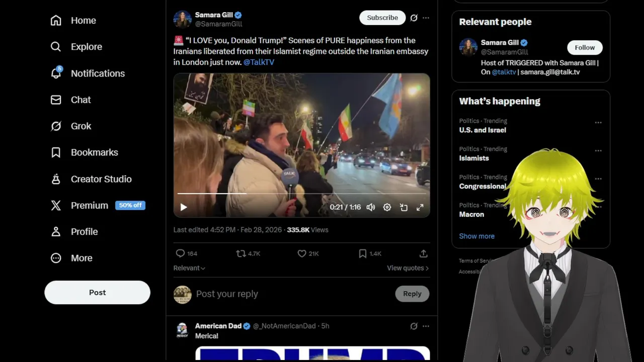
Task: Open video settings with the gear icon
Action: coord(387,207)
